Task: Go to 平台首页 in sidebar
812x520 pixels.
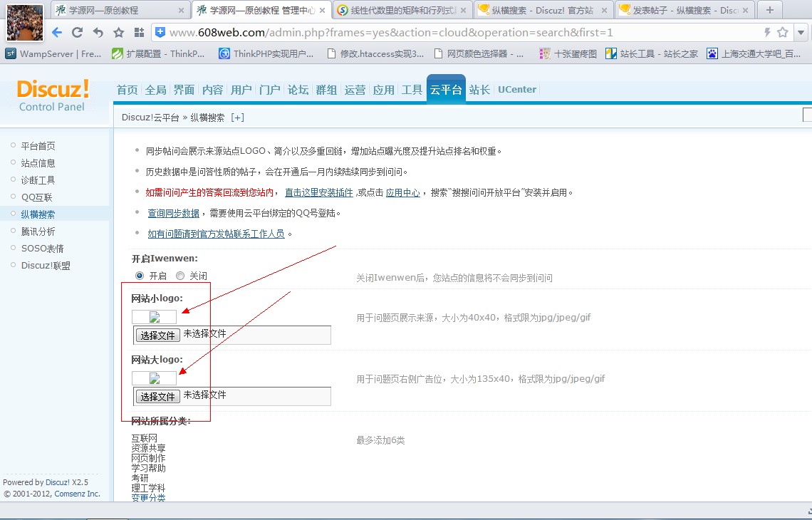Action: (x=38, y=146)
